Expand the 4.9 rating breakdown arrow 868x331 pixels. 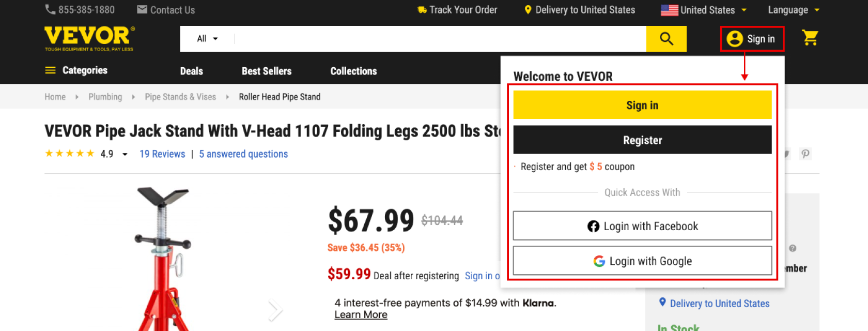125,154
